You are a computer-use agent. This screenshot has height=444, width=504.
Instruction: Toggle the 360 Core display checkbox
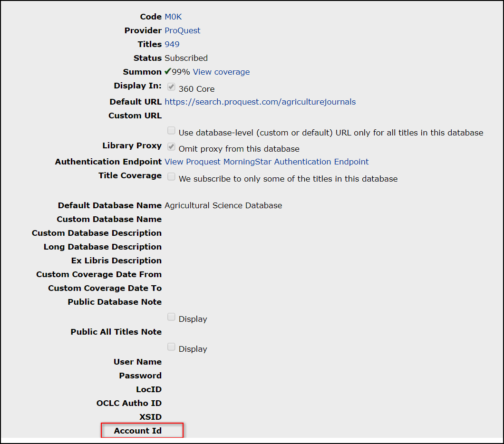click(x=171, y=87)
